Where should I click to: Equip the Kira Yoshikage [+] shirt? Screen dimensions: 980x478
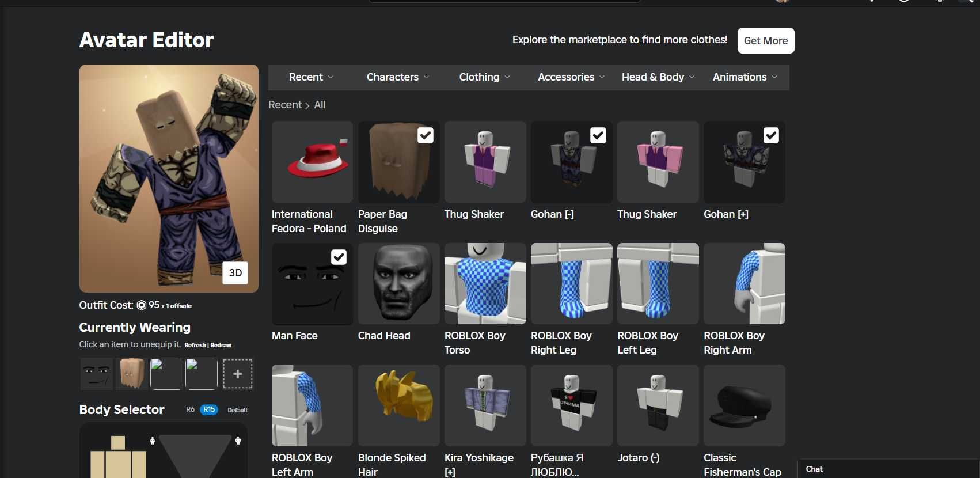[485, 405]
